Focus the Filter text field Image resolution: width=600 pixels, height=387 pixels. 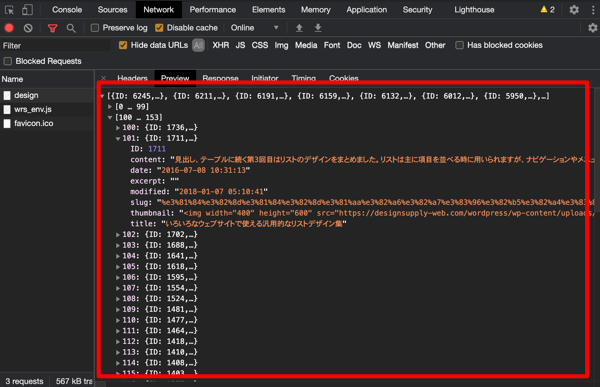point(55,46)
